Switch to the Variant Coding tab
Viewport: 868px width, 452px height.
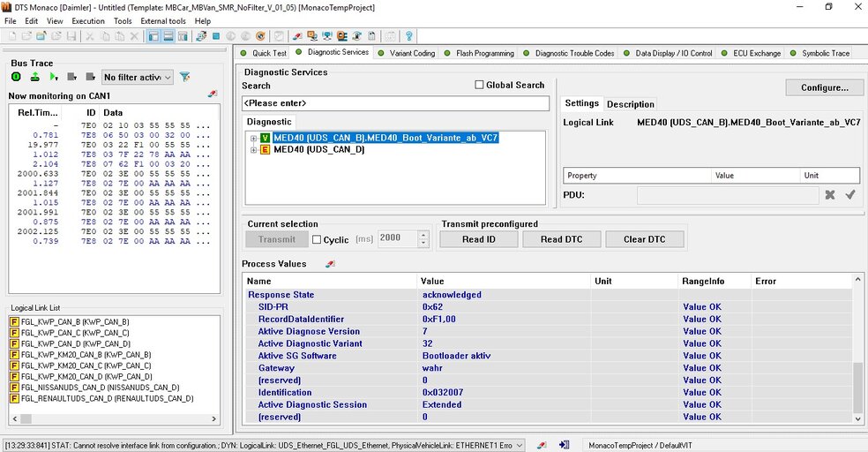(x=406, y=53)
